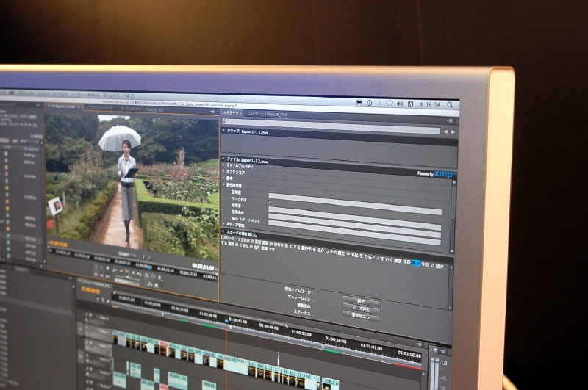Expand the メディア管理 section

tap(224, 223)
